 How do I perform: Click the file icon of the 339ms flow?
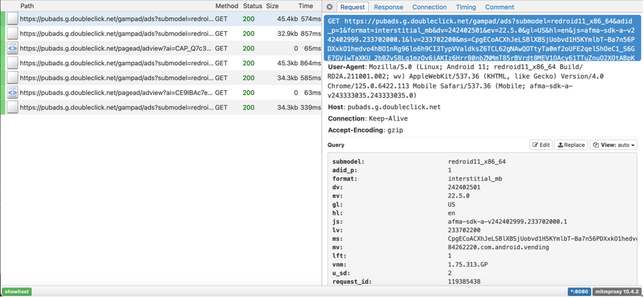pyautogui.click(x=13, y=107)
